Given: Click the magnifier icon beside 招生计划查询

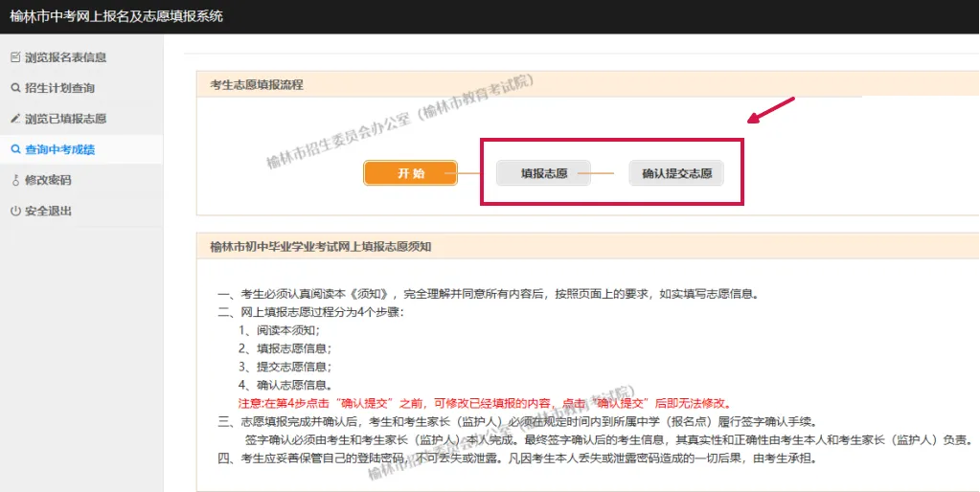Looking at the screenshot, I should click(x=14, y=88).
